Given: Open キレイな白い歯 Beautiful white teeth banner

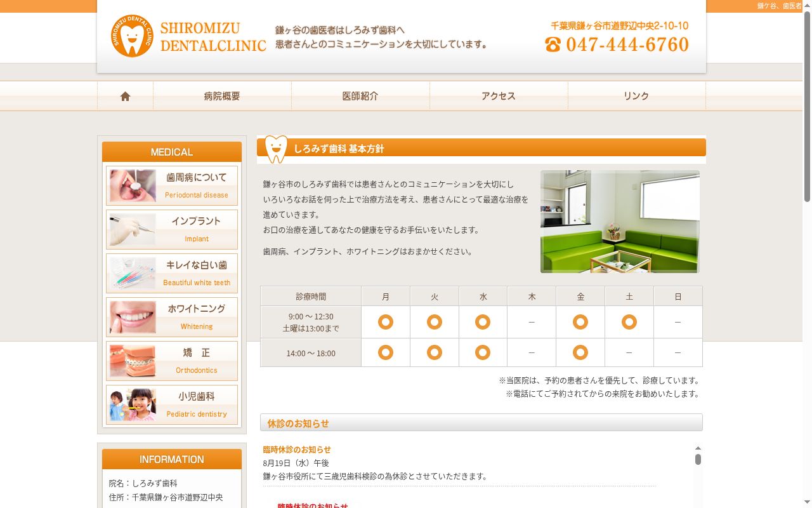Looking at the screenshot, I should [x=172, y=273].
